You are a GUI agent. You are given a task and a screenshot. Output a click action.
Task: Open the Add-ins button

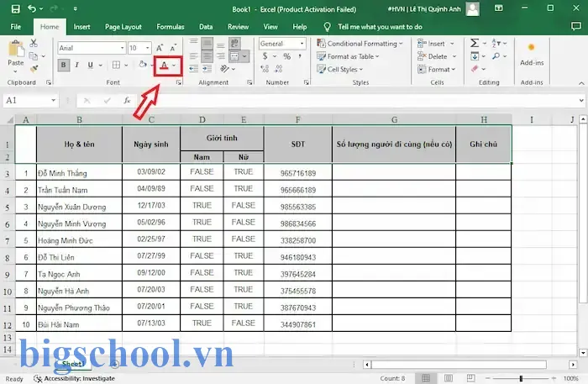tap(532, 54)
